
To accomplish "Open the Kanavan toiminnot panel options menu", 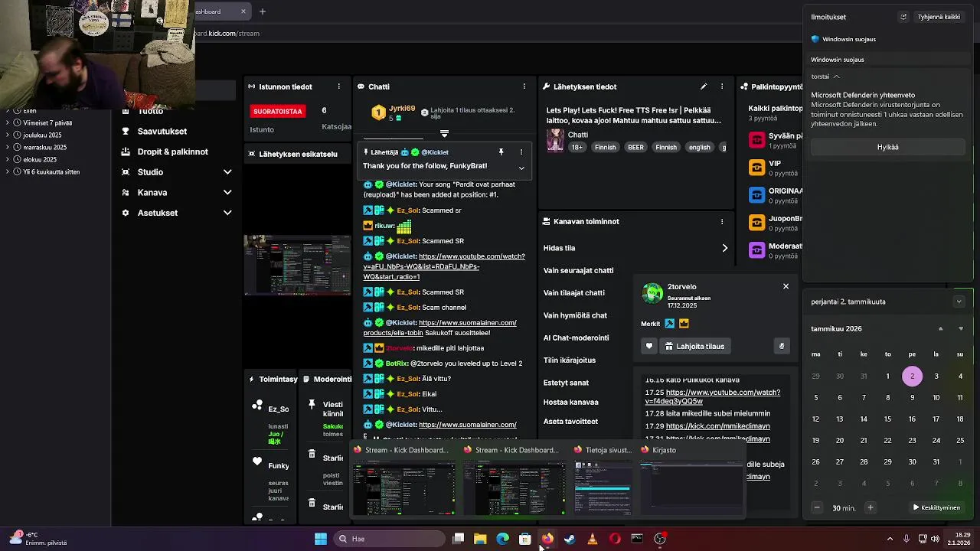I will click(722, 221).
